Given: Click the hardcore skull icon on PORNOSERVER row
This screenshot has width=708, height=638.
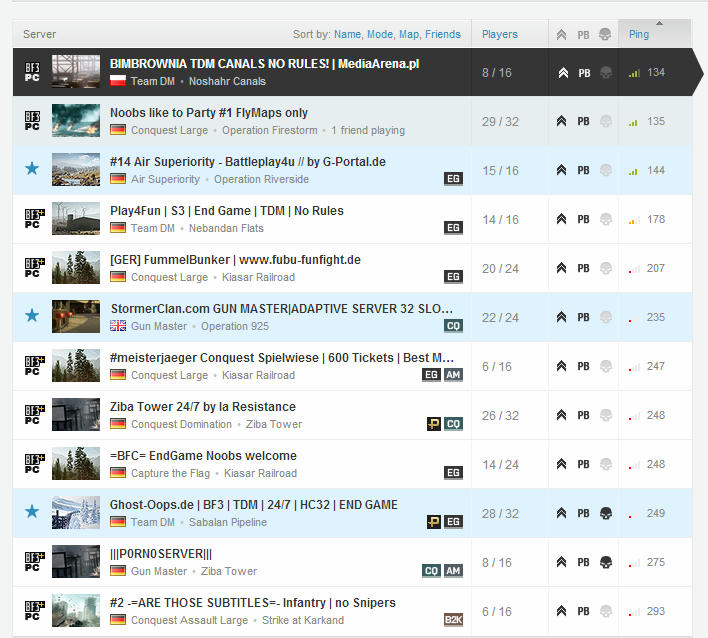Looking at the screenshot, I should click(x=606, y=563).
